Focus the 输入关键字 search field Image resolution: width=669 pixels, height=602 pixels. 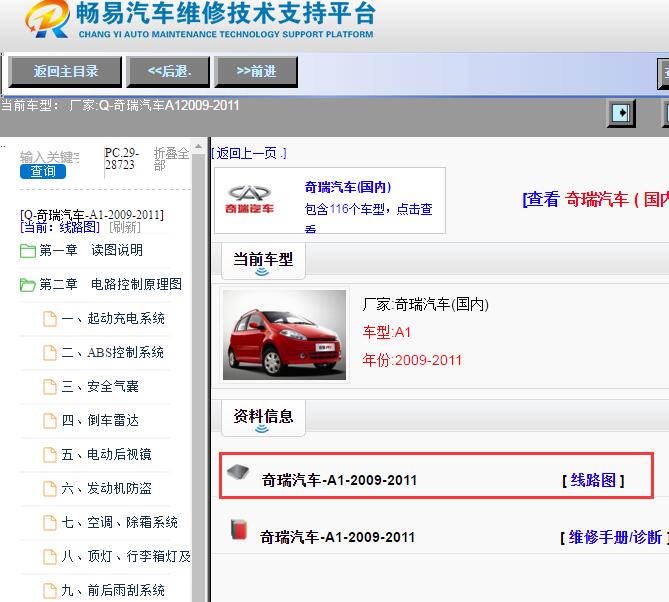(x=49, y=157)
